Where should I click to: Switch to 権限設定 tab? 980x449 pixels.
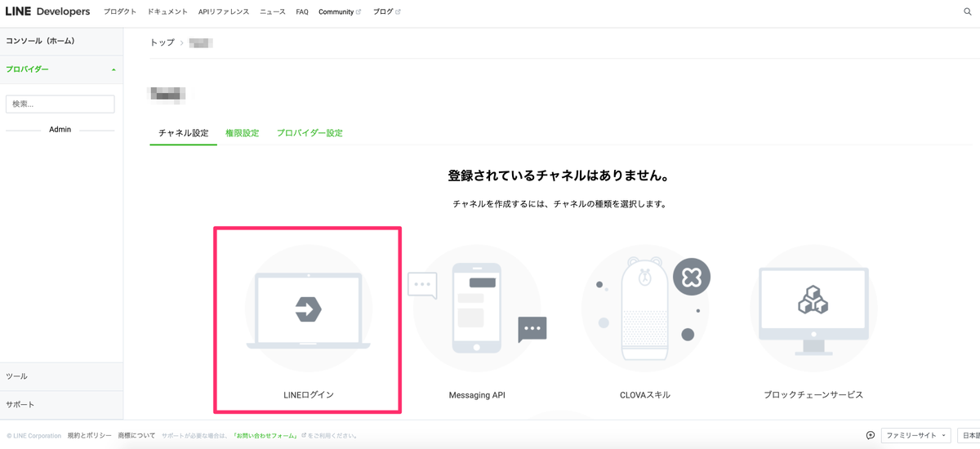[x=242, y=133]
